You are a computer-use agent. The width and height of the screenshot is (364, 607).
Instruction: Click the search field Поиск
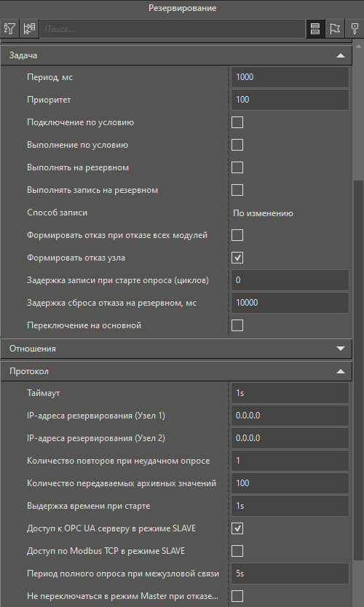coord(173,28)
